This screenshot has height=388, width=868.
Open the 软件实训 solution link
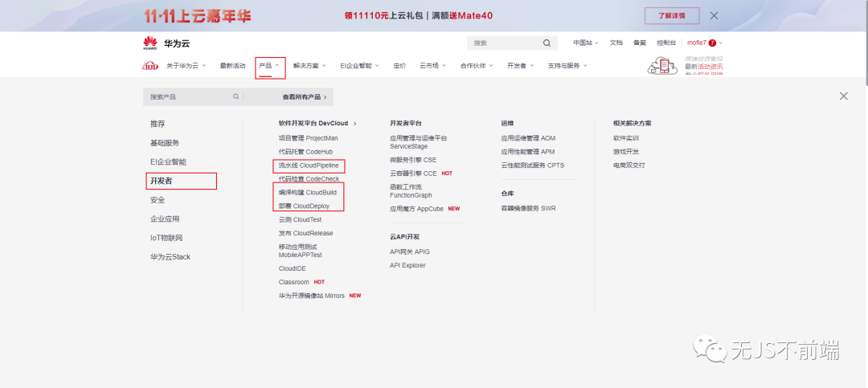click(625, 138)
